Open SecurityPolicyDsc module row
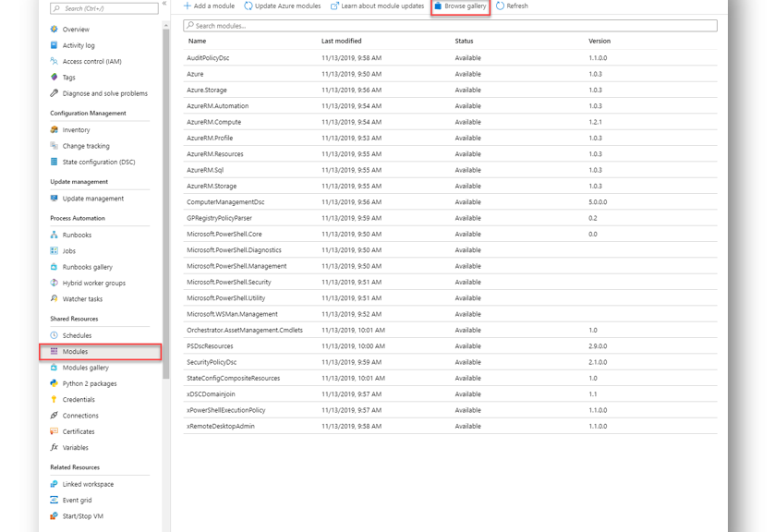The image size is (775, 532). [450, 362]
